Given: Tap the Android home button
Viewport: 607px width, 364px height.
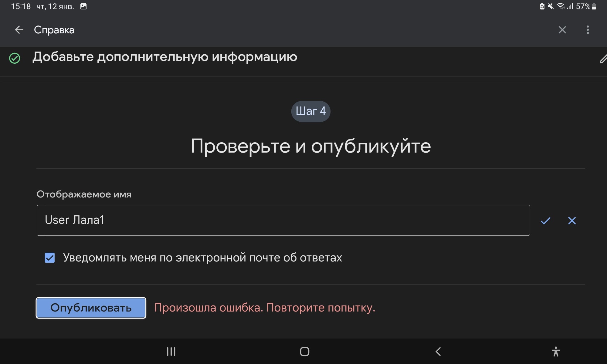Looking at the screenshot, I should 304,352.
